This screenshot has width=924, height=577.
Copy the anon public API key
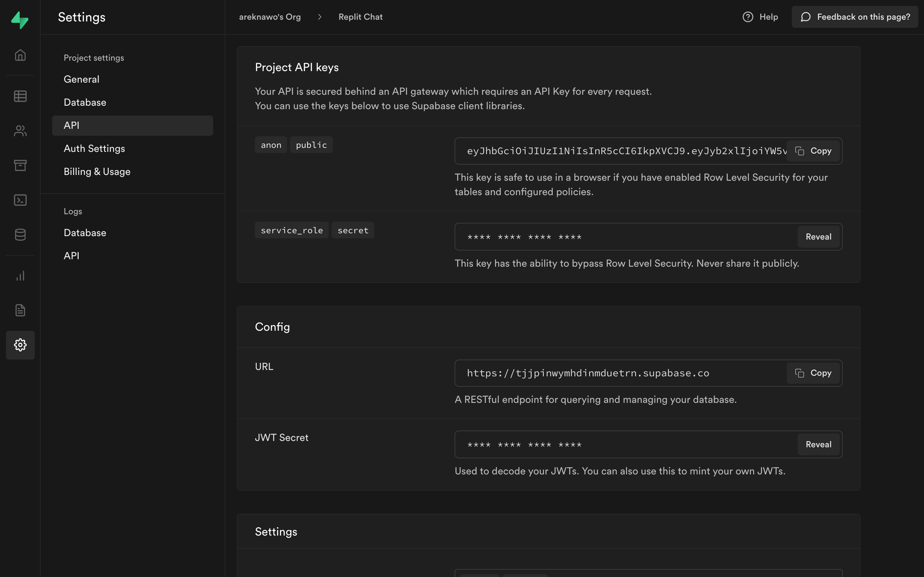pyautogui.click(x=813, y=151)
